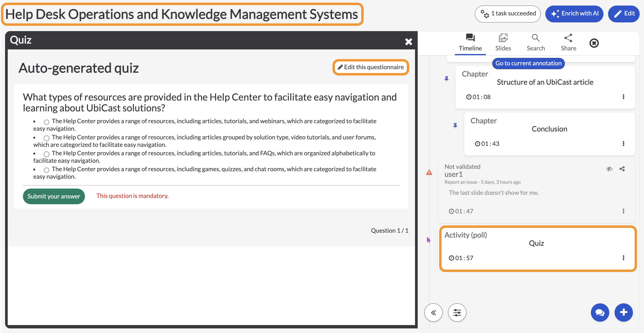
Task: Select the articles, tutorials, and webinars answer
Action: point(46,122)
